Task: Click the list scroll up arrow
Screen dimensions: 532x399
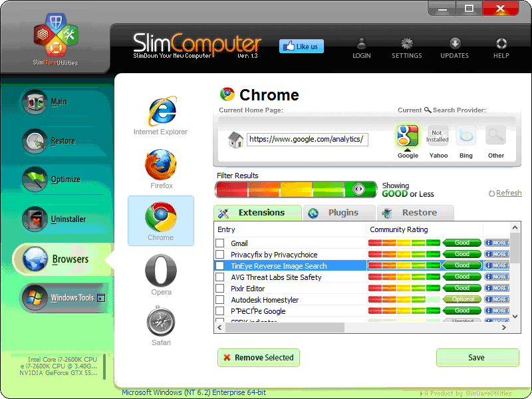Action: [515, 227]
